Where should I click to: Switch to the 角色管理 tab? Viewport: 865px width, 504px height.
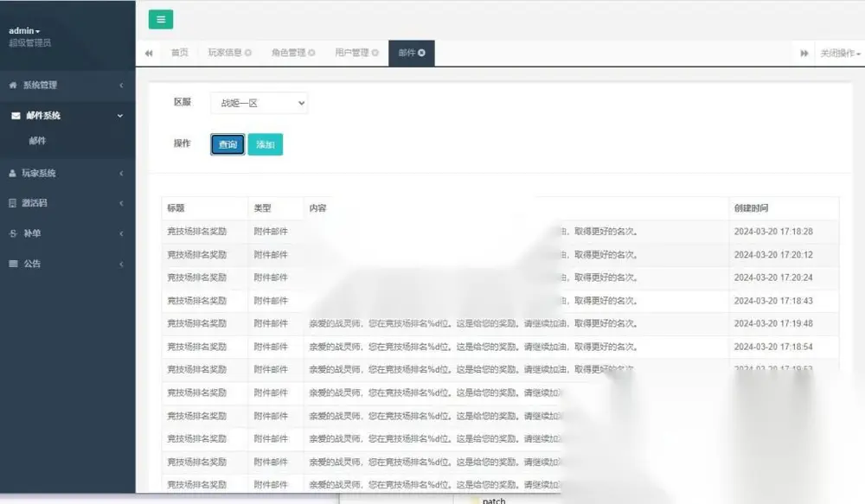[289, 53]
